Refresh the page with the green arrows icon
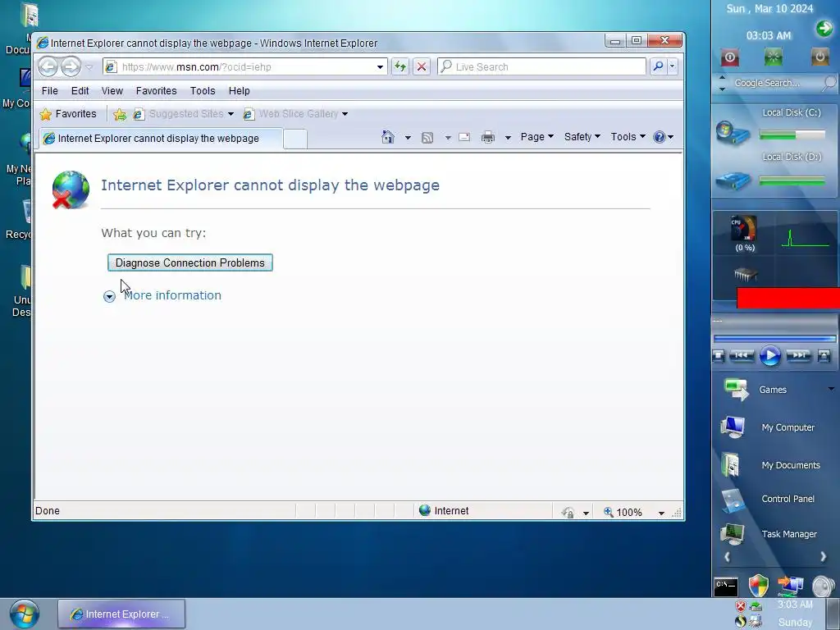 coord(400,67)
